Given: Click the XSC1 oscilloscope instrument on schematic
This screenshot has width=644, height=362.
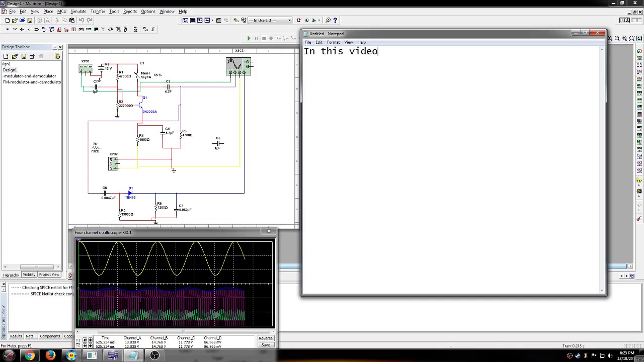Looking at the screenshot, I should (x=238, y=66).
